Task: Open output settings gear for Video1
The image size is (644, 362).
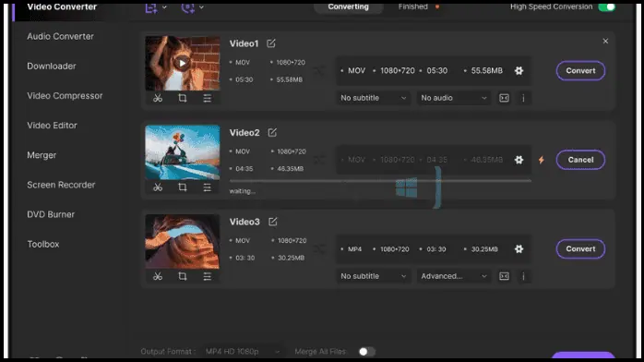Action: pyautogui.click(x=519, y=71)
